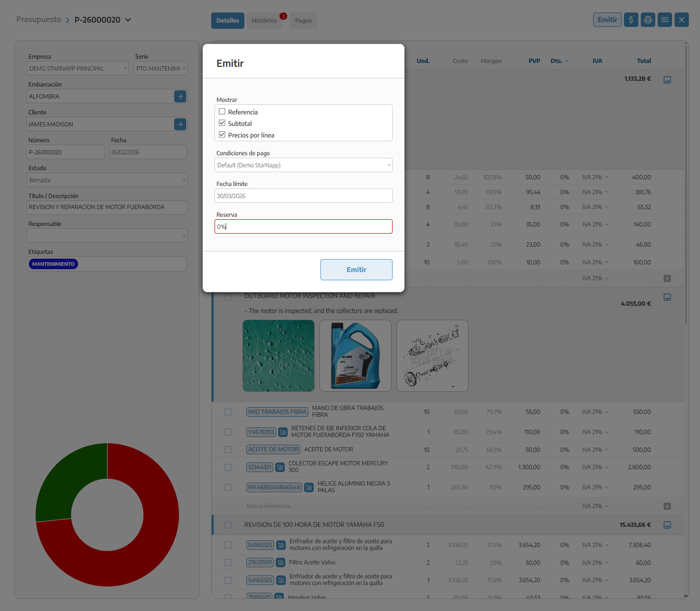Click the MANTENIMIENTO label tag
This screenshot has height=611, width=700.
click(53, 264)
